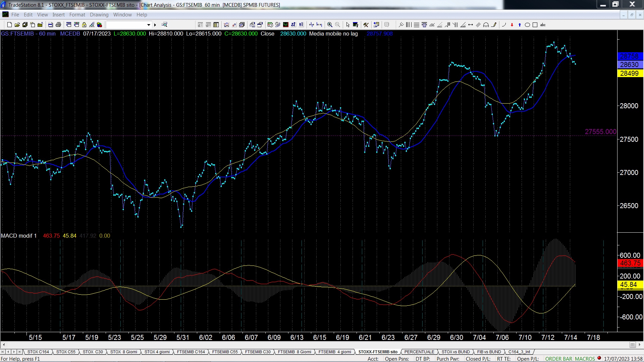This screenshot has height=362, width=644.
Task: Click the chart horizontal scrollbar left arrow
Action: (3, 345)
